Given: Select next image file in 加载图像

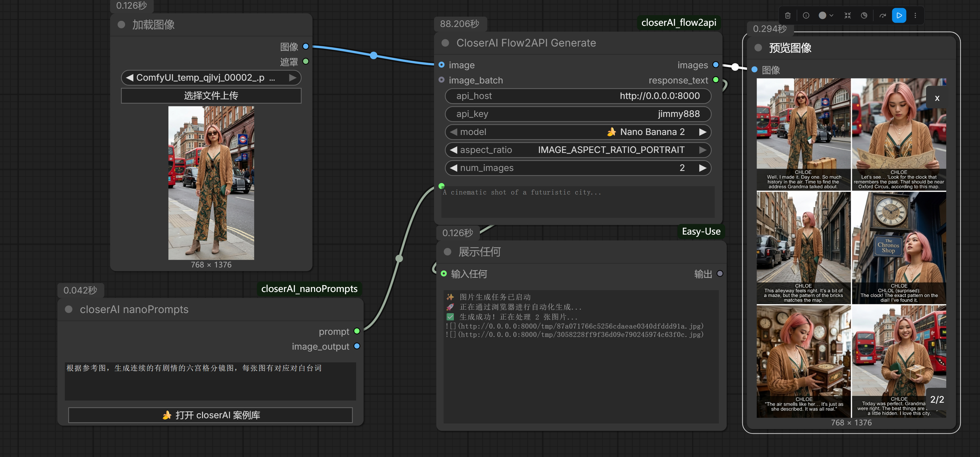Looking at the screenshot, I should pyautogui.click(x=292, y=78).
